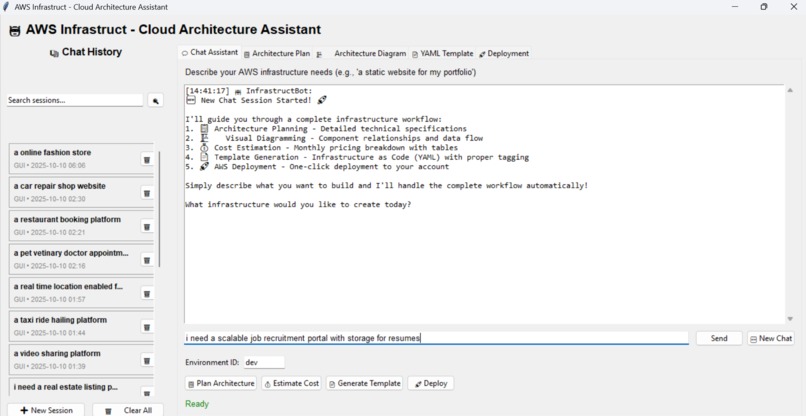
Task: Click the 'Architecture Planning' list line
Action: pos(326,129)
